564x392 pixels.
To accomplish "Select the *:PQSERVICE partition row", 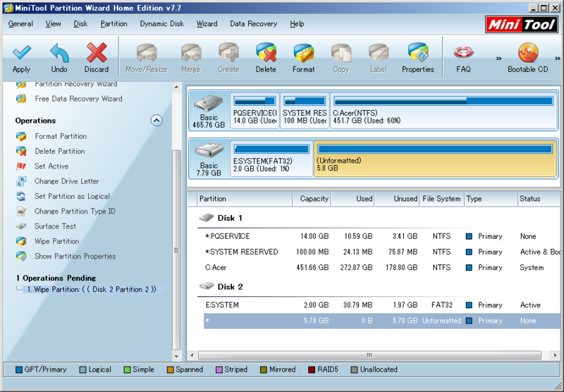I will [x=382, y=236].
